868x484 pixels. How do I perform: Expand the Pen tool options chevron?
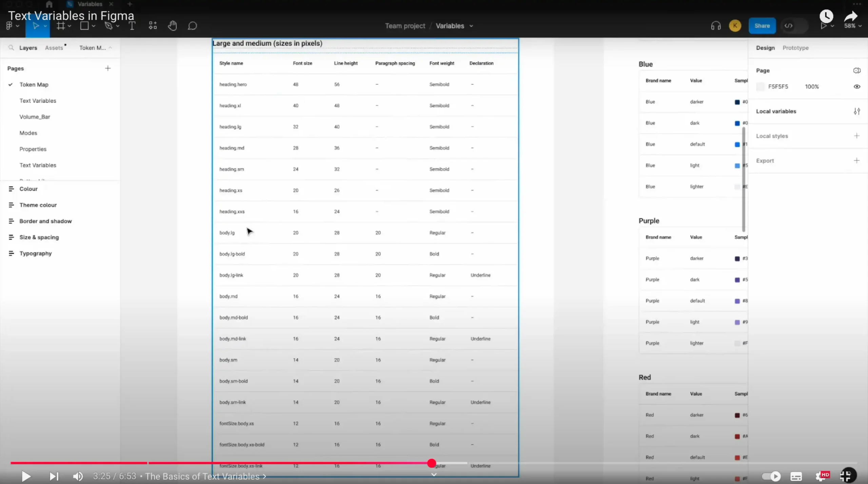[118, 26]
